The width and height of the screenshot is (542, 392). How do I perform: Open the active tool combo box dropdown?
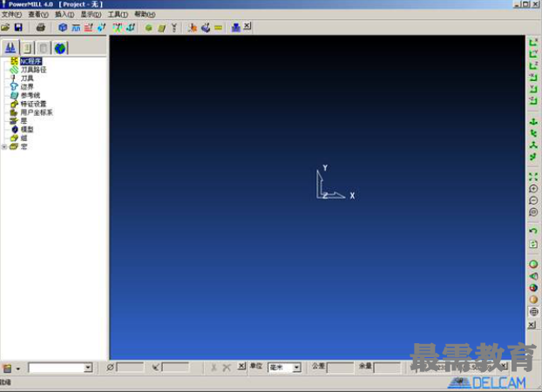[88, 368]
